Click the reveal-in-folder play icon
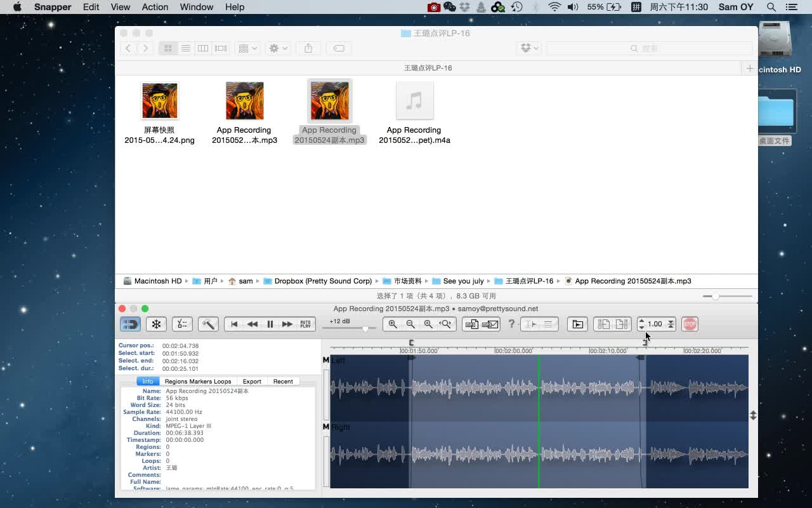Image resolution: width=812 pixels, height=508 pixels. coord(577,324)
